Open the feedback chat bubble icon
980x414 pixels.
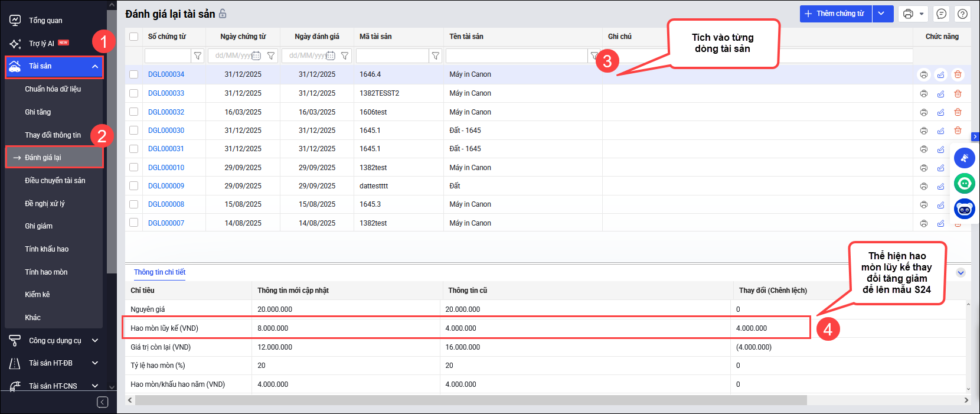pos(942,14)
